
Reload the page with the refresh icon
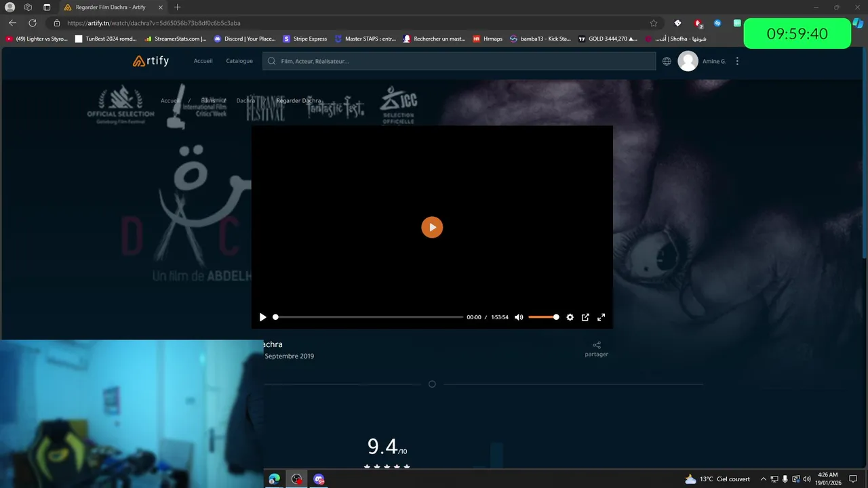[32, 23]
